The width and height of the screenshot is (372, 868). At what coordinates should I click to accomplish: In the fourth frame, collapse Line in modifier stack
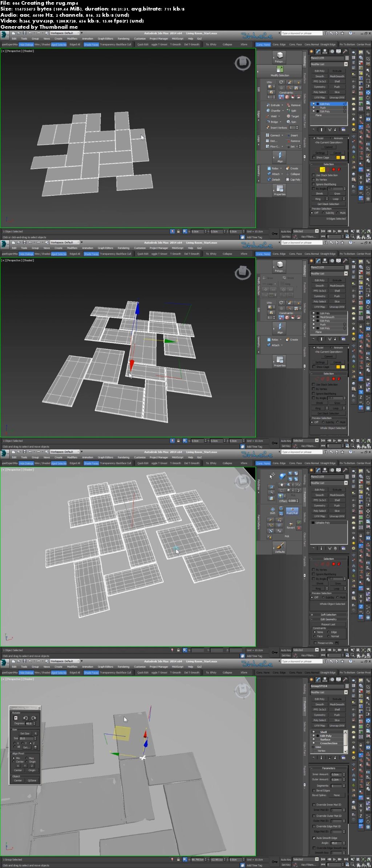tap(313, 747)
